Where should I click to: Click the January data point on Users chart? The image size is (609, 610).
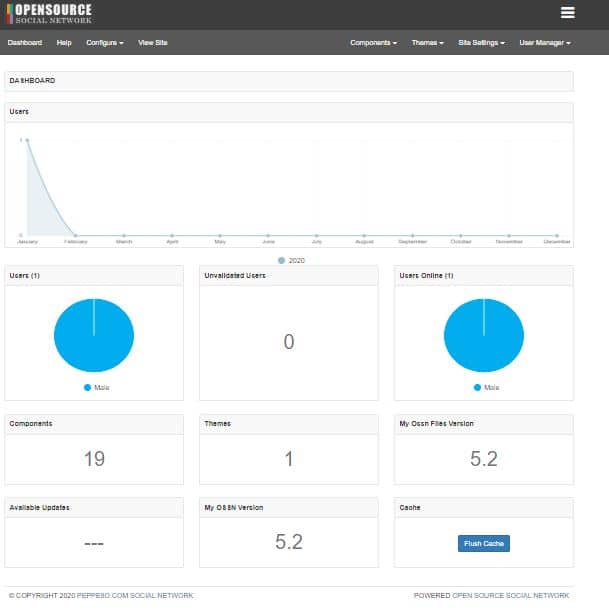pos(27,140)
